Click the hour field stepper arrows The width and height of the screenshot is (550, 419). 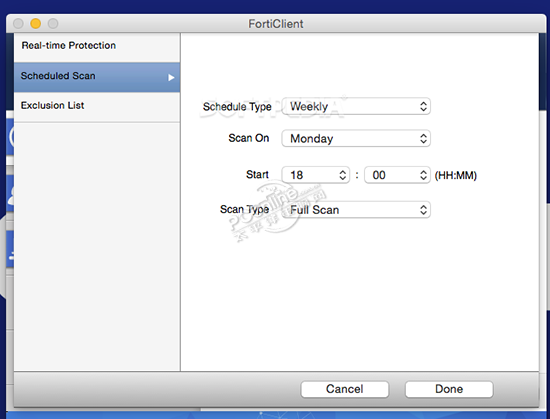click(343, 175)
